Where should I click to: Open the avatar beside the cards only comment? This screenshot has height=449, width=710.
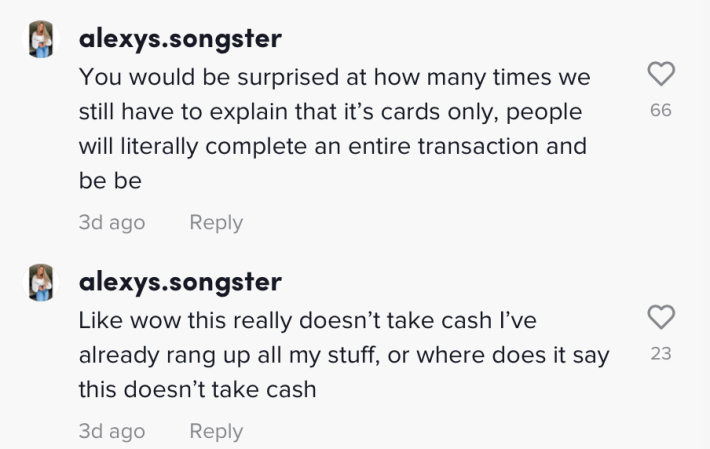tap(41, 40)
